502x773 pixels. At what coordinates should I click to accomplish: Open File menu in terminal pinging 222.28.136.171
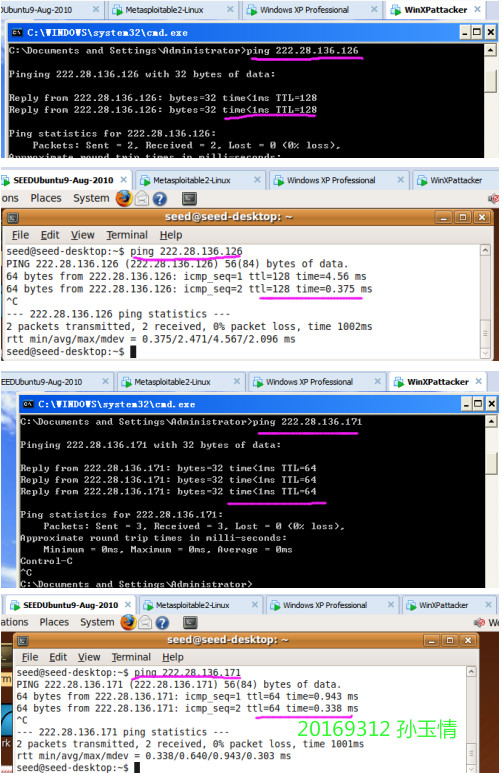(x=30, y=657)
